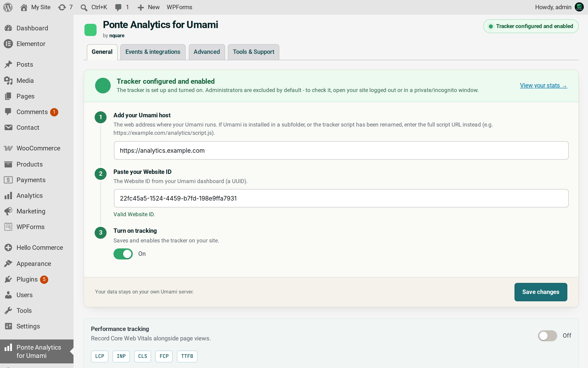
Task: Click the Pages icon in sidebar
Action: tap(8, 96)
